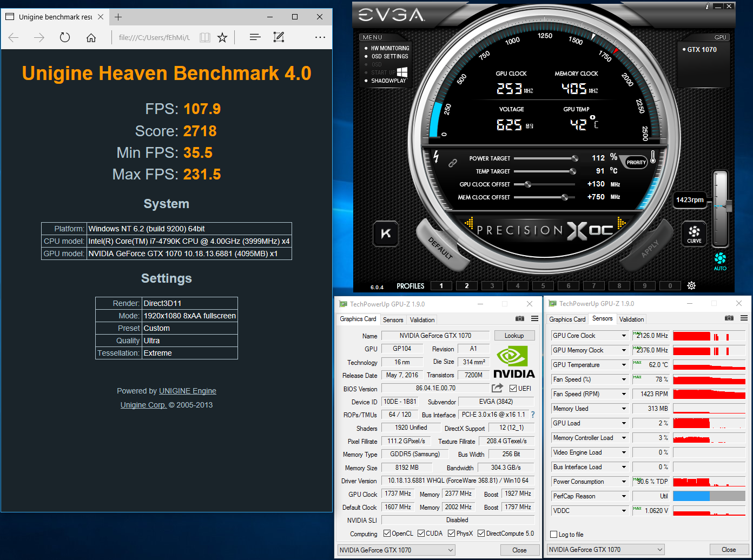Click the thermometer temp priority icon

tap(653, 157)
